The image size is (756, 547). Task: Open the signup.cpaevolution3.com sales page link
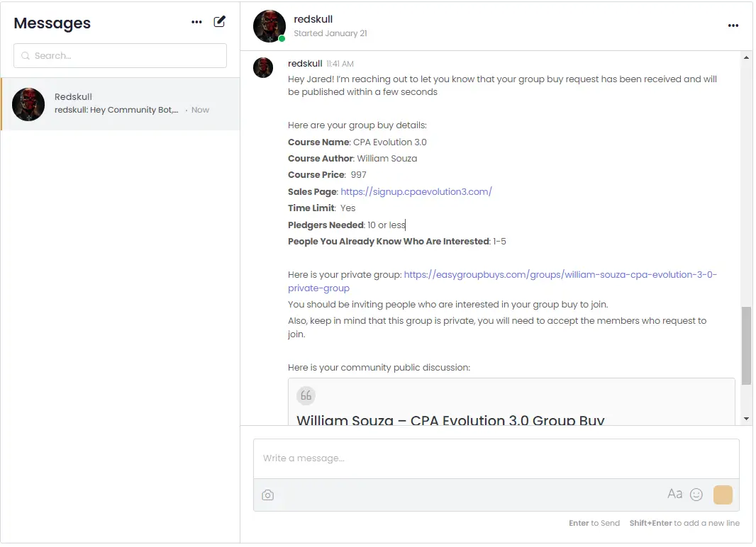[x=416, y=191]
